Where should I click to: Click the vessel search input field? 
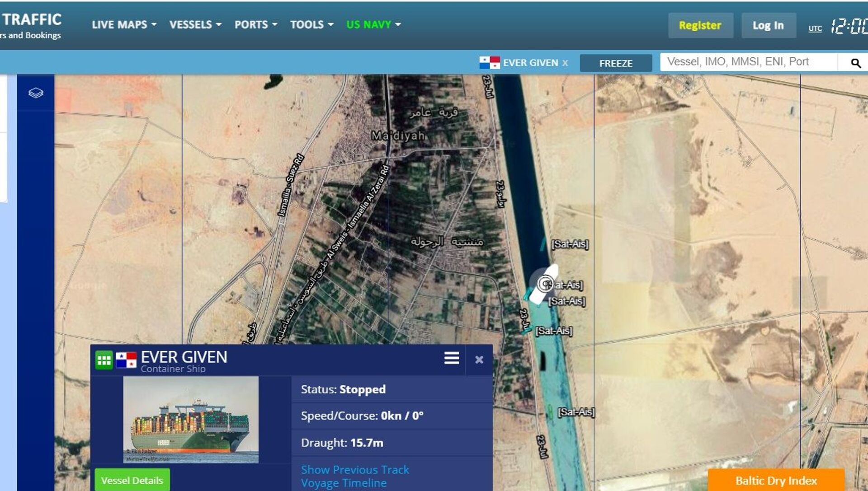tap(748, 62)
